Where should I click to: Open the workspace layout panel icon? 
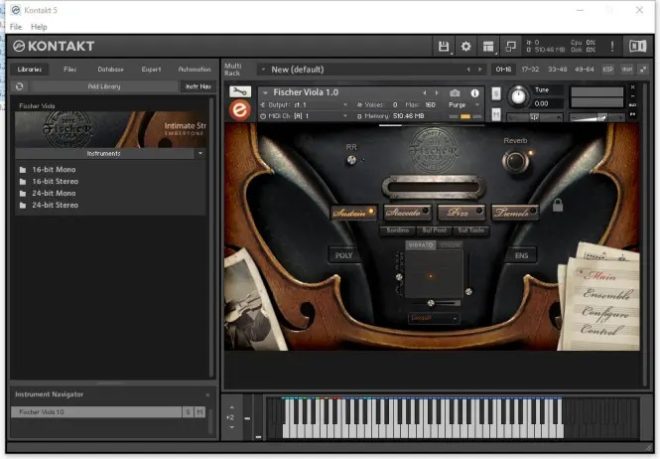pos(488,46)
